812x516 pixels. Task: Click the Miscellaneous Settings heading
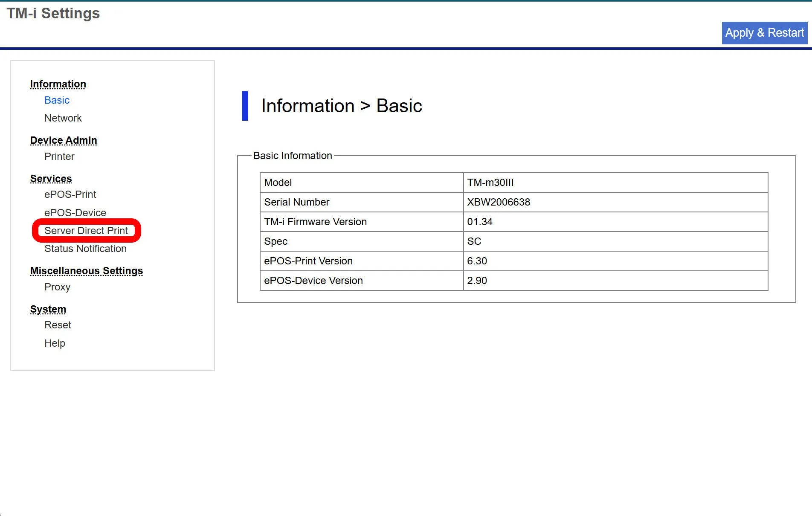(86, 271)
